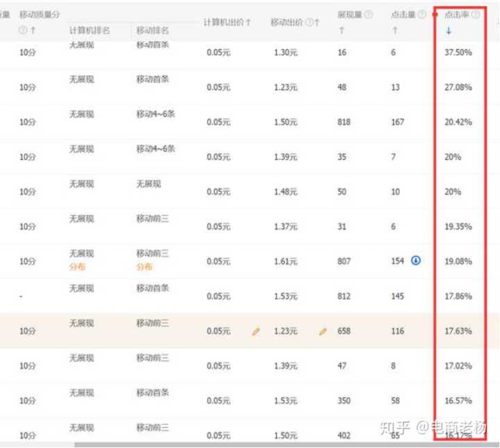Click the 点击量 column header label
The width and height of the screenshot is (500, 448).
tap(403, 15)
